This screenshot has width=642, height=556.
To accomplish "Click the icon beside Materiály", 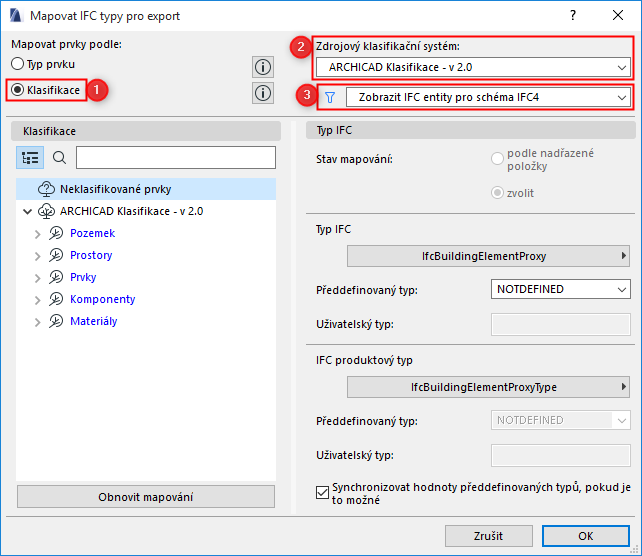I will [56, 321].
